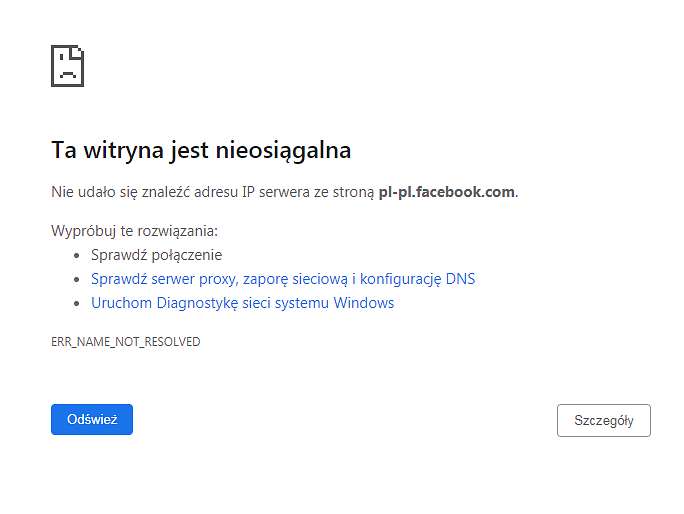Viewport: 684px width, 514px height.
Task: Click the pl-pl.facebook.com hostname text
Action: 447,192
